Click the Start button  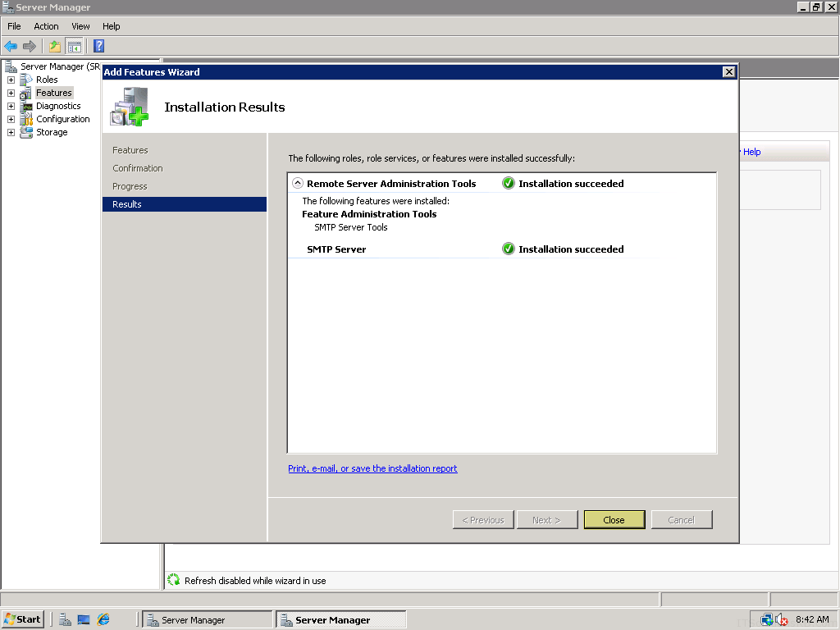pos(22,620)
